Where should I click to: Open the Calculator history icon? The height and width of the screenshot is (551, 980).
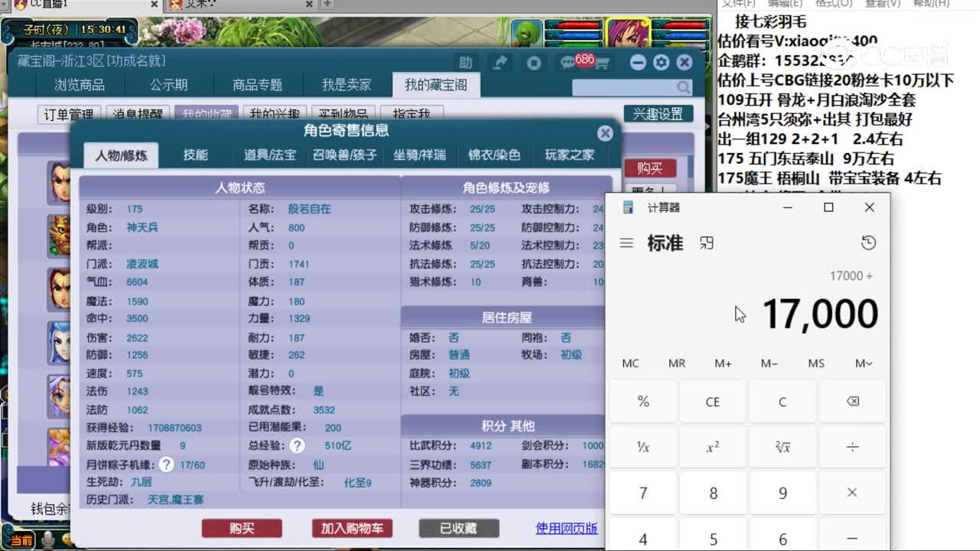867,243
